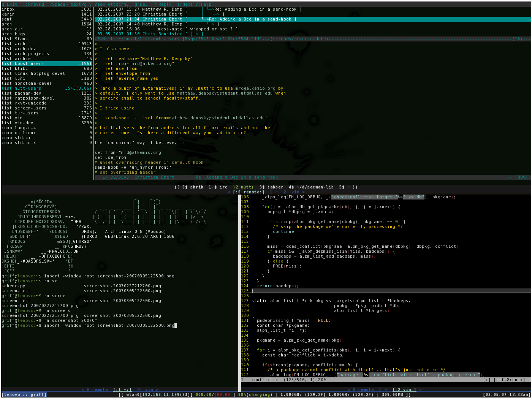The image size is (532, 399).
Task: Select Chris Bannister 03.05.2007 message
Action: 312,34
